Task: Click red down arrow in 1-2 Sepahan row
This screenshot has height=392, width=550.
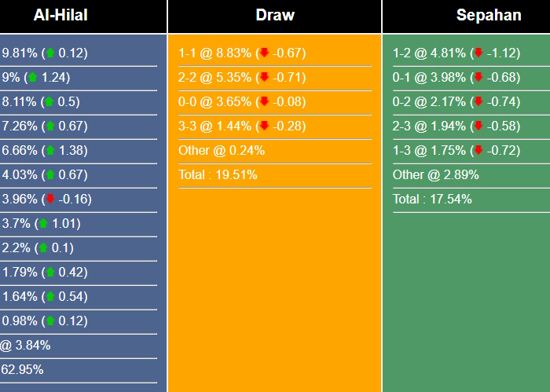Action: pyautogui.click(x=478, y=53)
